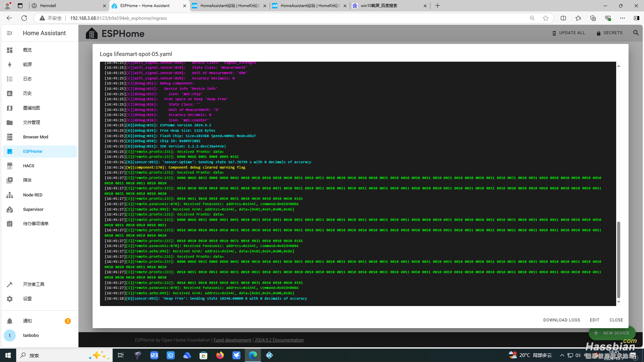Click the browser address bar URL
644x362 pixels.
(118, 18)
